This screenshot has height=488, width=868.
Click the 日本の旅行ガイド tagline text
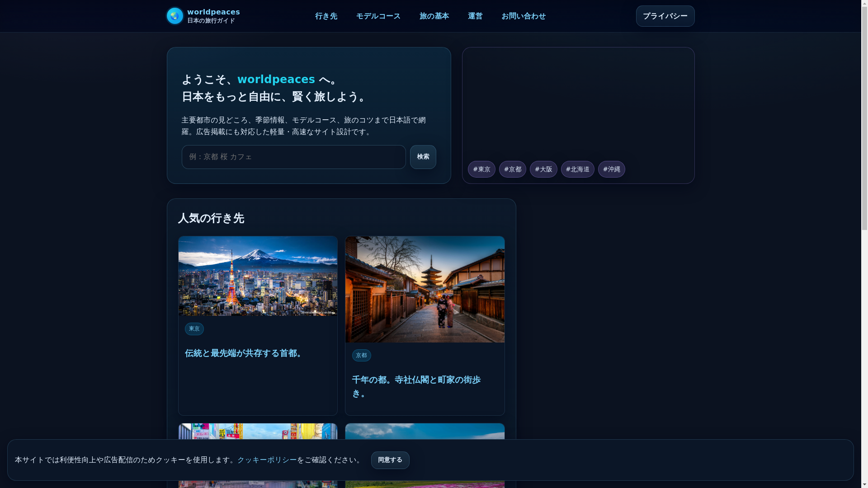tap(211, 21)
